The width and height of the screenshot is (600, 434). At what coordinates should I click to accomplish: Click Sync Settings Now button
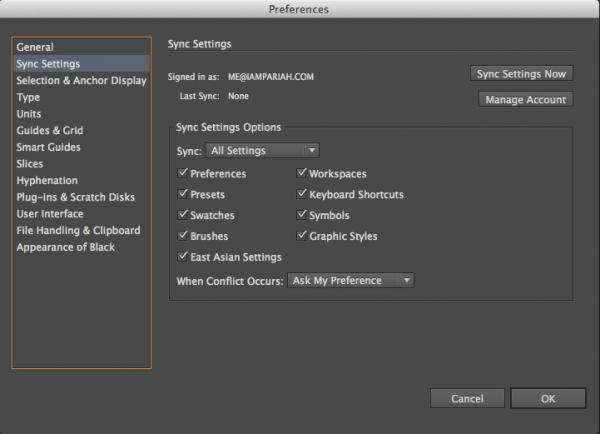522,73
